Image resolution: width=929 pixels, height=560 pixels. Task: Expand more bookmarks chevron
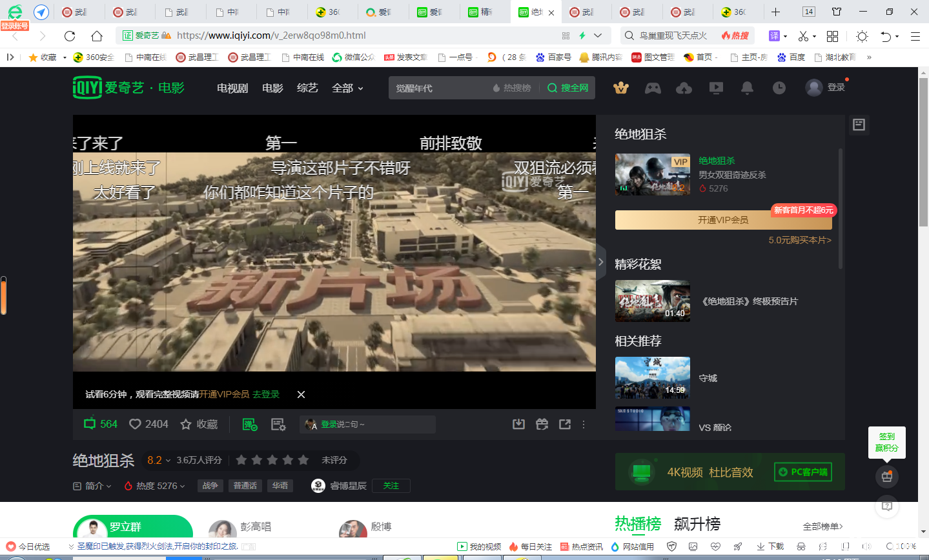pos(869,57)
